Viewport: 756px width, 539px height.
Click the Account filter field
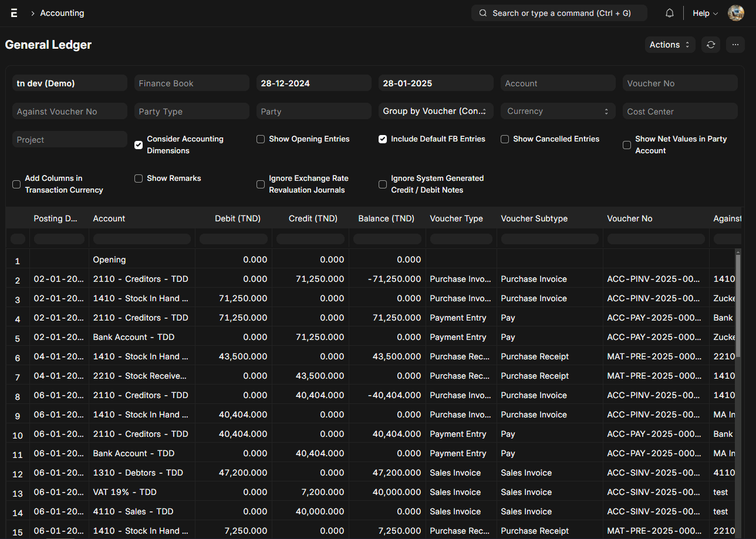click(558, 83)
